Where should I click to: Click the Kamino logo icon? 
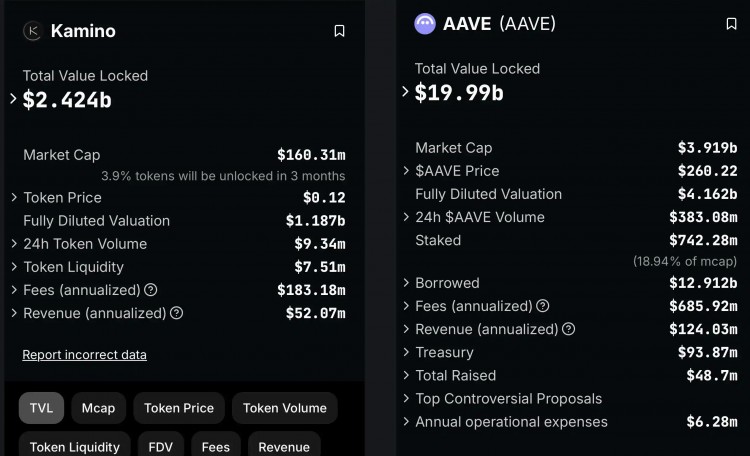tap(31, 31)
